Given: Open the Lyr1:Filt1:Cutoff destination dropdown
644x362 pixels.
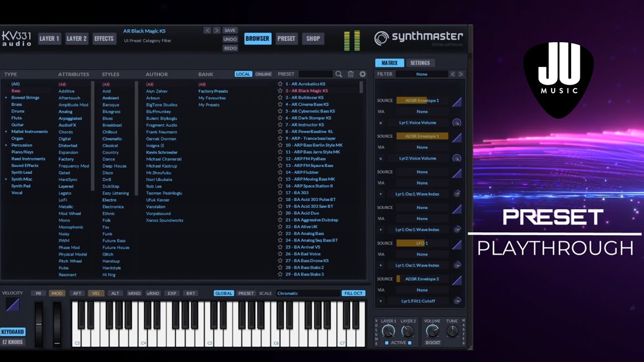Looking at the screenshot, I should click(419, 301).
